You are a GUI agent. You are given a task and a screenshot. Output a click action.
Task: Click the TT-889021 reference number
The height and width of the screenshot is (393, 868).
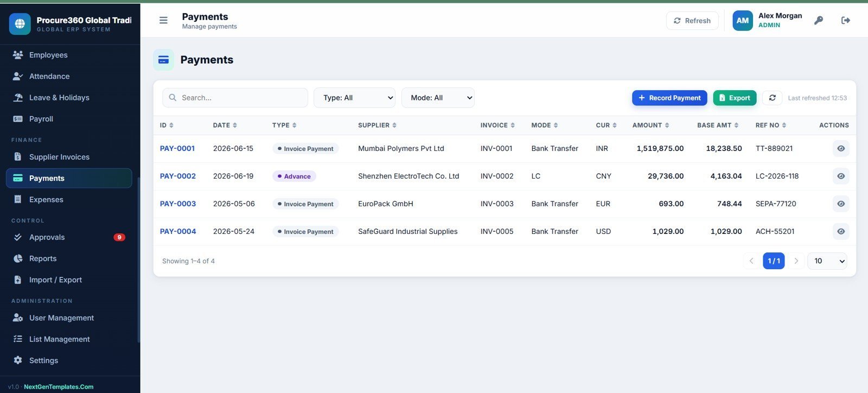pos(774,148)
